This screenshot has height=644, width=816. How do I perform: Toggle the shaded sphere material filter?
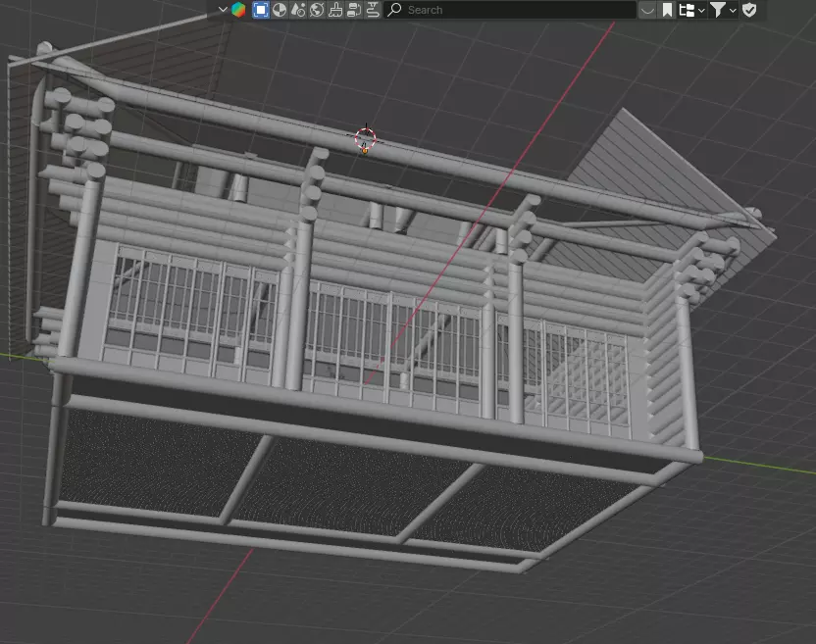[280, 10]
